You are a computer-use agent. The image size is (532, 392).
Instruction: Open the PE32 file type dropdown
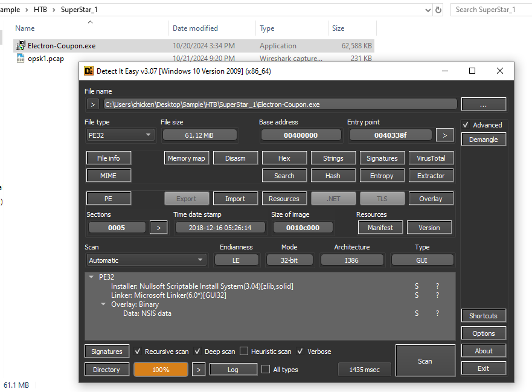pyautogui.click(x=120, y=135)
